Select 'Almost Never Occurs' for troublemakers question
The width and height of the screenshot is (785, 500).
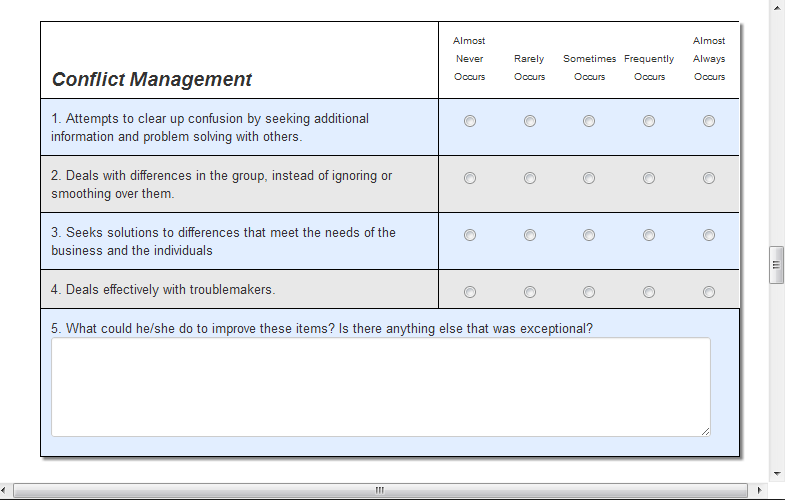tap(470, 292)
